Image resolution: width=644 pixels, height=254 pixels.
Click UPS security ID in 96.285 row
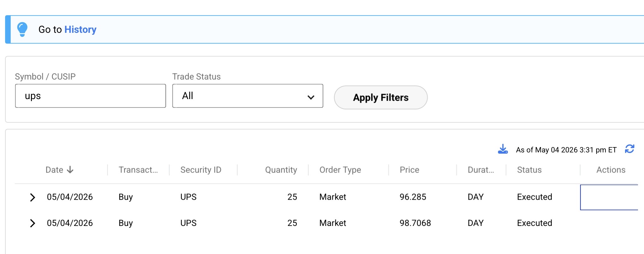coord(188,197)
